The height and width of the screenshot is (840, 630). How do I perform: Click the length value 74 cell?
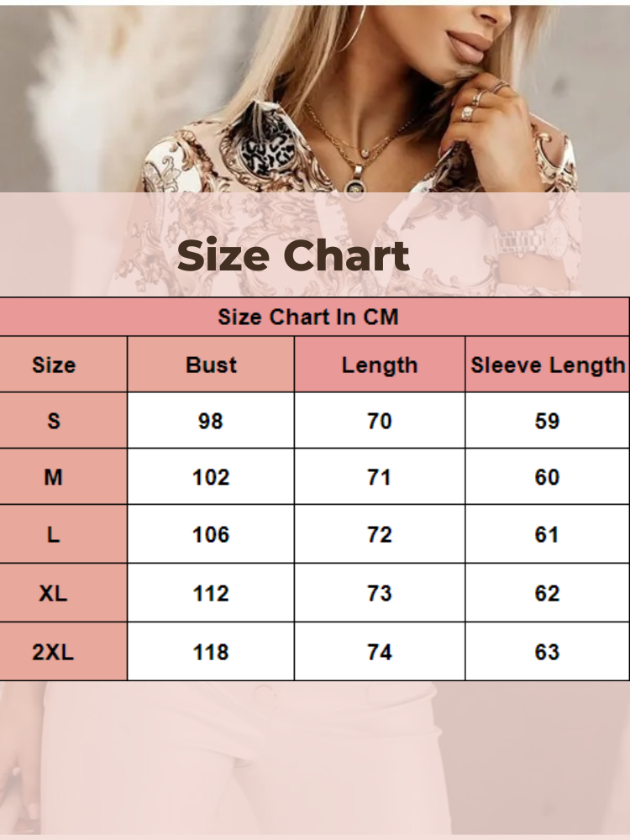click(380, 652)
